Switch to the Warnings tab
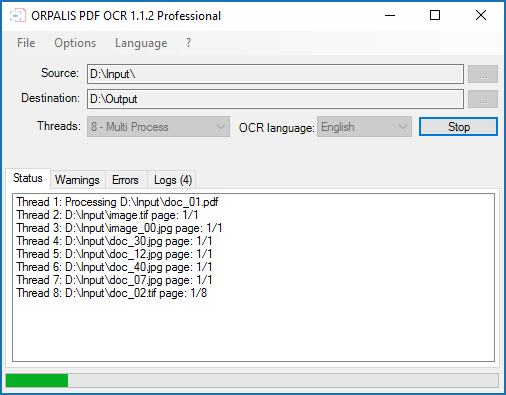 [77, 180]
